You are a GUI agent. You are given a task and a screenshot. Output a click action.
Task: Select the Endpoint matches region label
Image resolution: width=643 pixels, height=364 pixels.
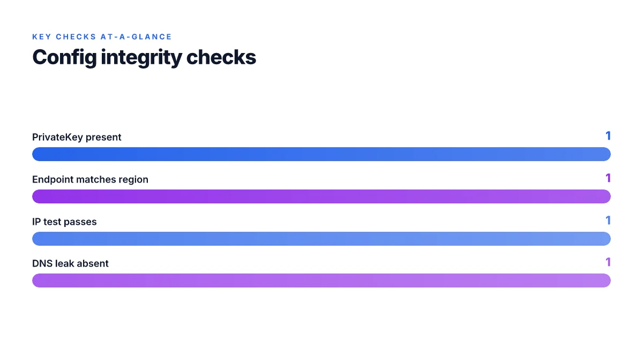90,179
